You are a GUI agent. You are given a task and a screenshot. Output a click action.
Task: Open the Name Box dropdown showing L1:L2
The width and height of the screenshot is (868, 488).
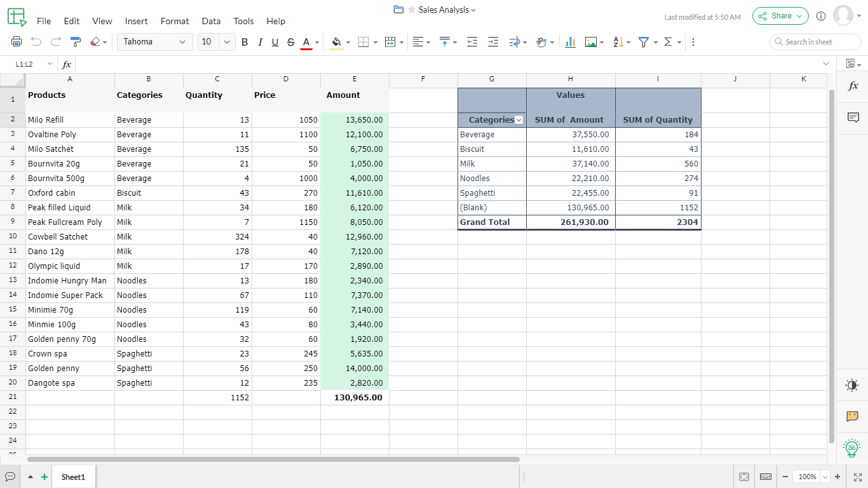(50, 64)
